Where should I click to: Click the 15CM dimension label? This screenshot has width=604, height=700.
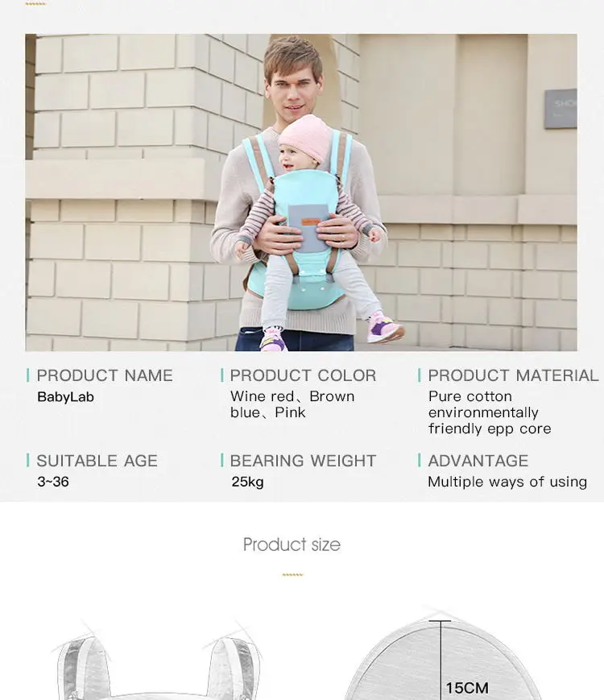(467, 688)
